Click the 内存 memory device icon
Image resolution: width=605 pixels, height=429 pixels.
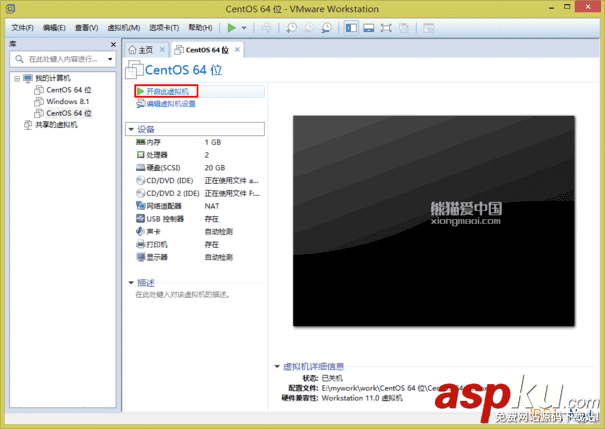[140, 142]
